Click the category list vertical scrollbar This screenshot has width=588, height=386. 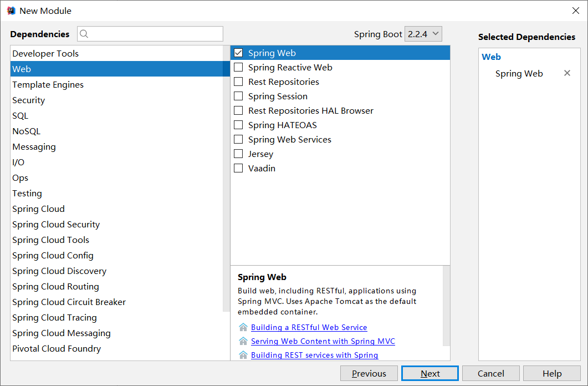[226, 179]
